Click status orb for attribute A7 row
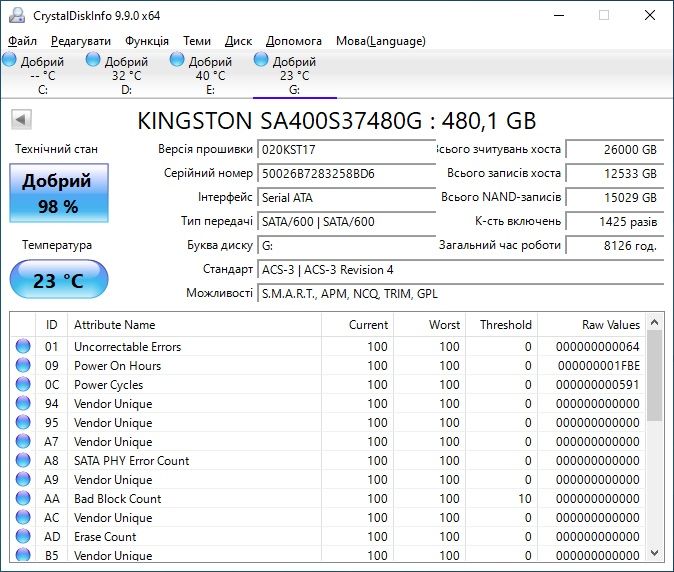The width and height of the screenshot is (674, 572). 23,441
